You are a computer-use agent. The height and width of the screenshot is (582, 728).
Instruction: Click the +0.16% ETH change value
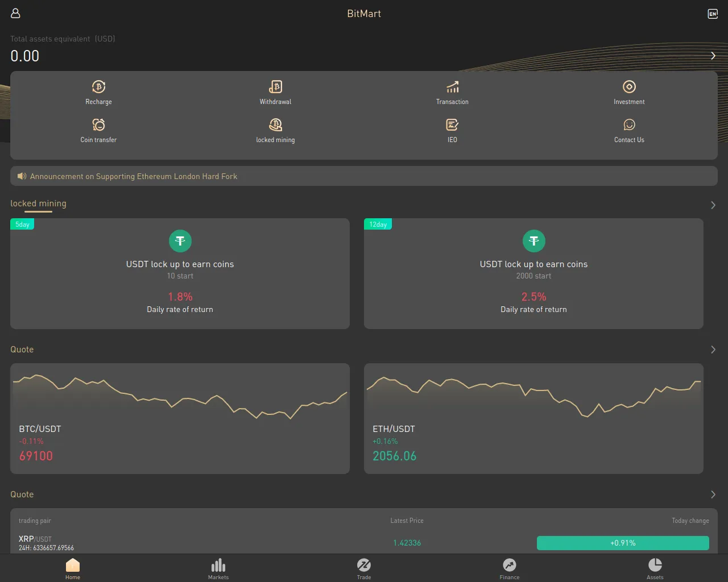point(385,441)
